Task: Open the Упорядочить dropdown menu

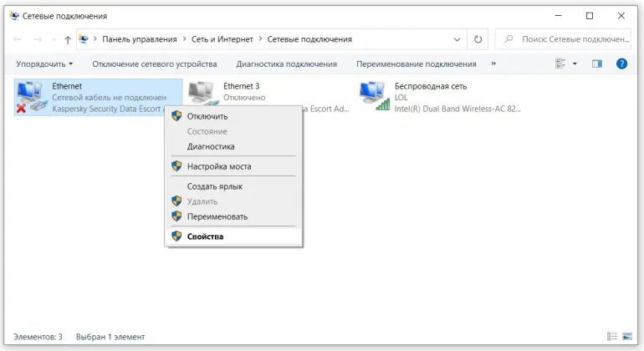Action: point(43,64)
